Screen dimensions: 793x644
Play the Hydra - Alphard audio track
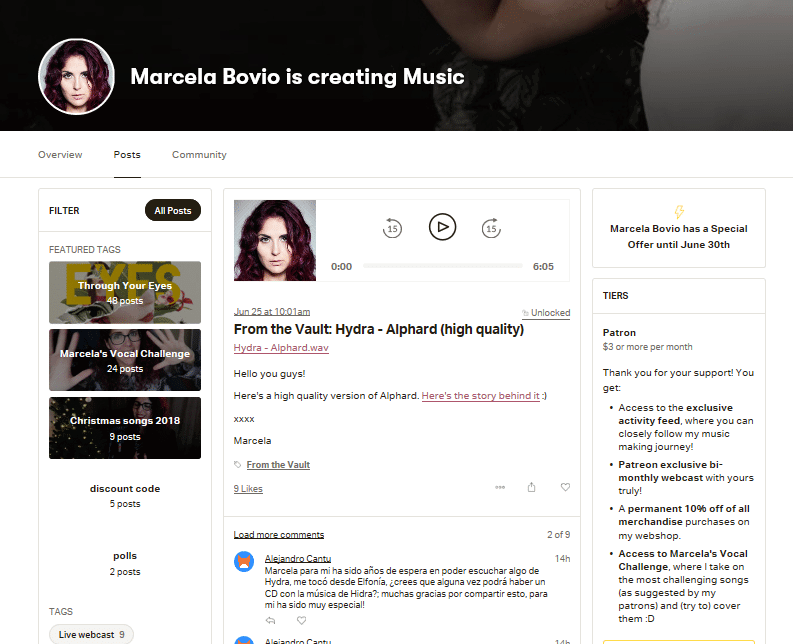click(442, 227)
